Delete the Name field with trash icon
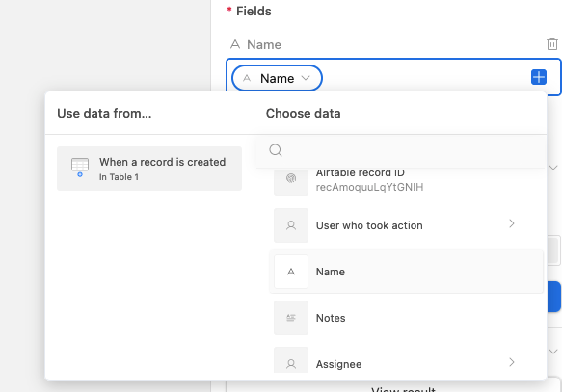This screenshot has height=392, width=562. pos(552,44)
